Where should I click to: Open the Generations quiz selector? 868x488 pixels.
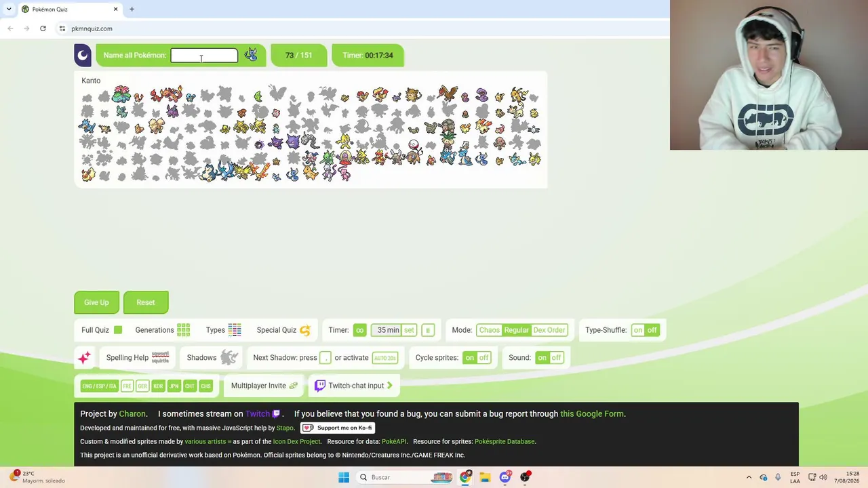coord(162,330)
